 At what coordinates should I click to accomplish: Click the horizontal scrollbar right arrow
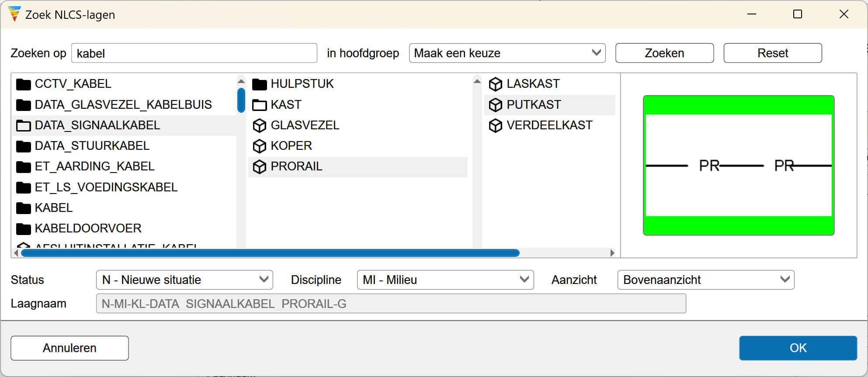pos(612,253)
